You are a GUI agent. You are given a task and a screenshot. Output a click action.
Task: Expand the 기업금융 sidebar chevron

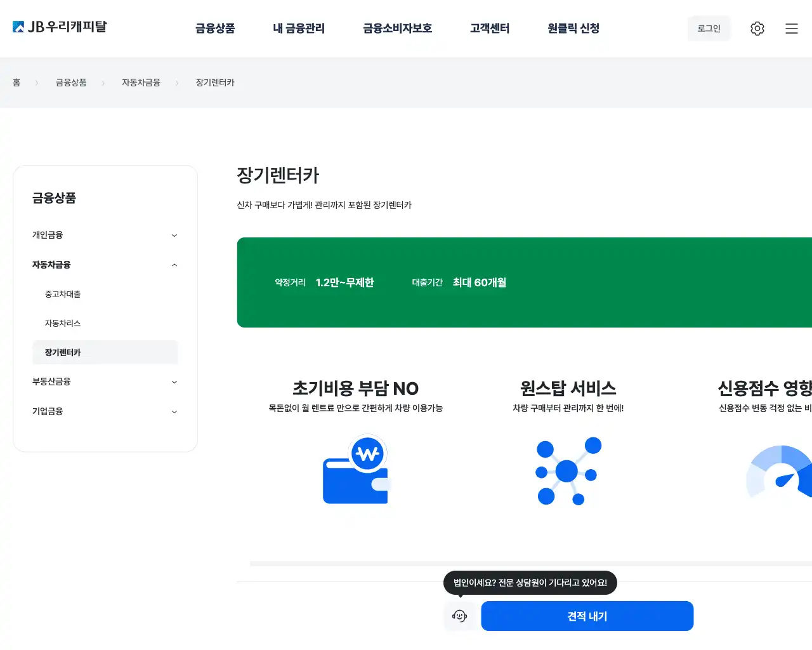point(174,412)
